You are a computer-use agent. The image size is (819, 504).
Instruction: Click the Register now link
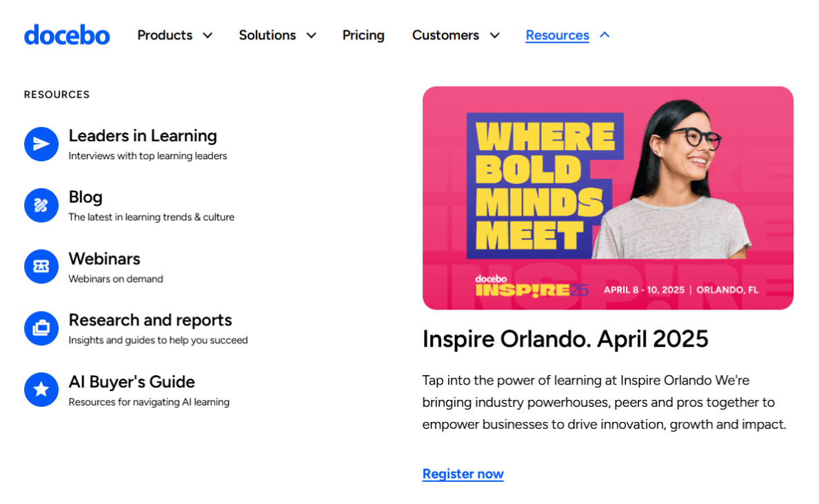pyautogui.click(x=463, y=474)
